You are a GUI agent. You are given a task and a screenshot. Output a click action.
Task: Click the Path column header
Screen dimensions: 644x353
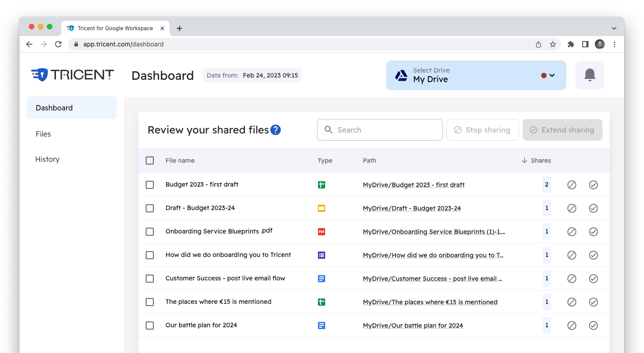369,160
